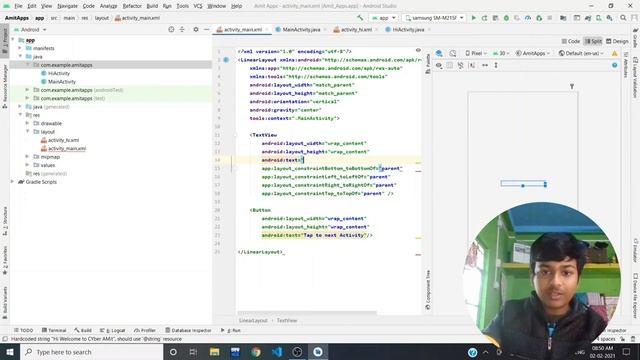The height and width of the screenshot is (360, 640).
Task: Switch editor to Design view mode
Action: 617,41
